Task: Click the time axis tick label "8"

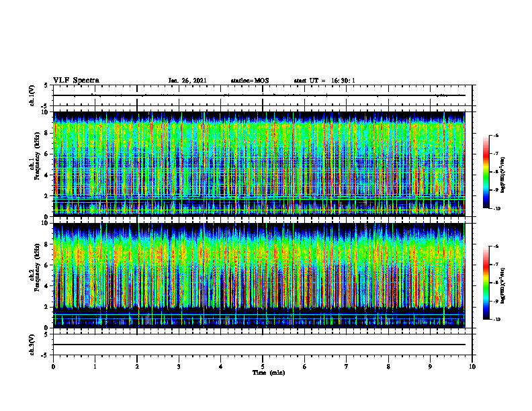Action: 388,367
